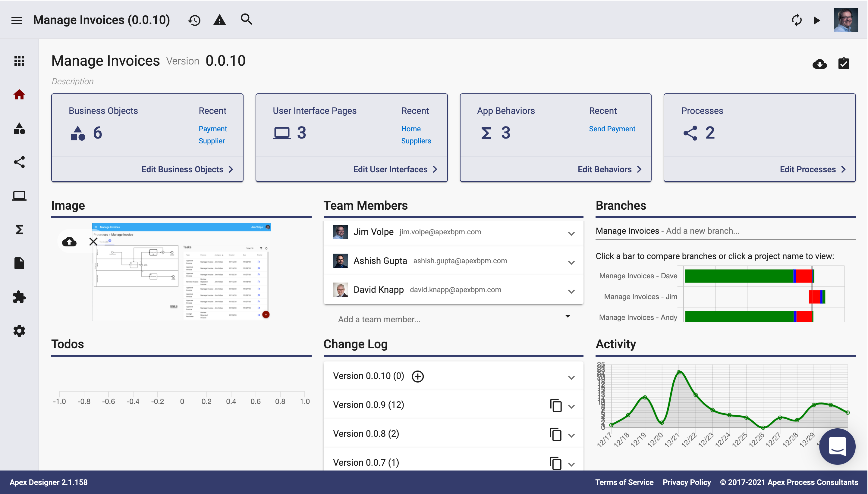Click the Manage Invoices - Dave branch bar
Screen dimensions: 868x494
pyautogui.click(x=749, y=276)
